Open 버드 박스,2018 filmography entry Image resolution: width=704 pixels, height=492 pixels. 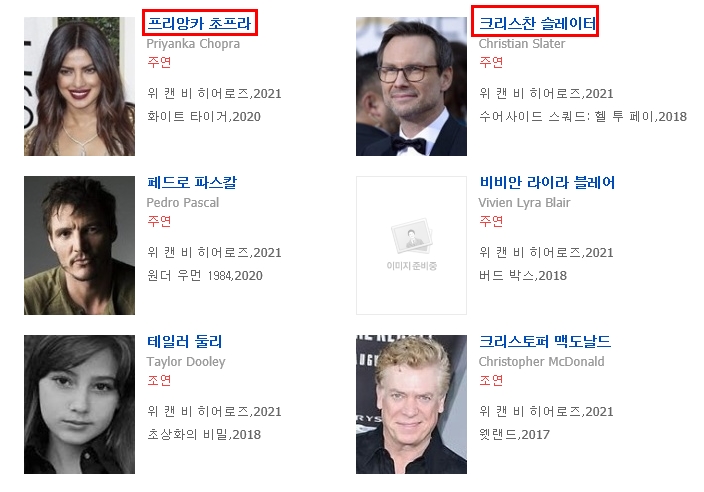pyautogui.click(x=523, y=276)
